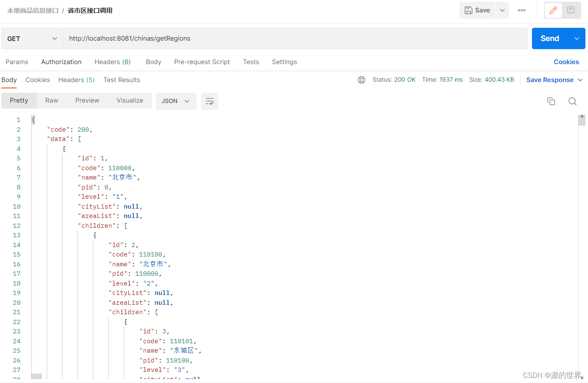Image resolution: width=588 pixels, height=383 pixels.
Task: Click the vertical scrollbar thumb in response
Action: (x=582, y=121)
